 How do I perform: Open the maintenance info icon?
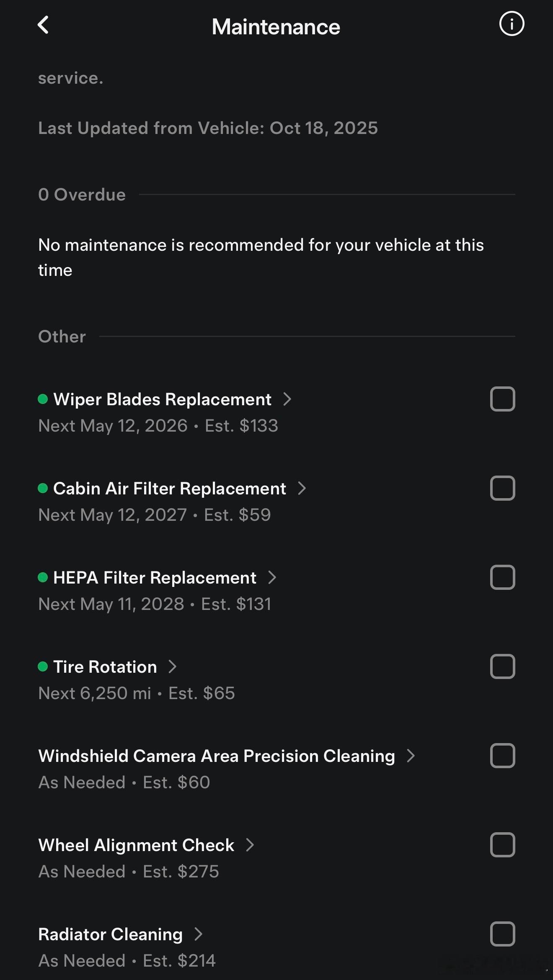click(512, 24)
